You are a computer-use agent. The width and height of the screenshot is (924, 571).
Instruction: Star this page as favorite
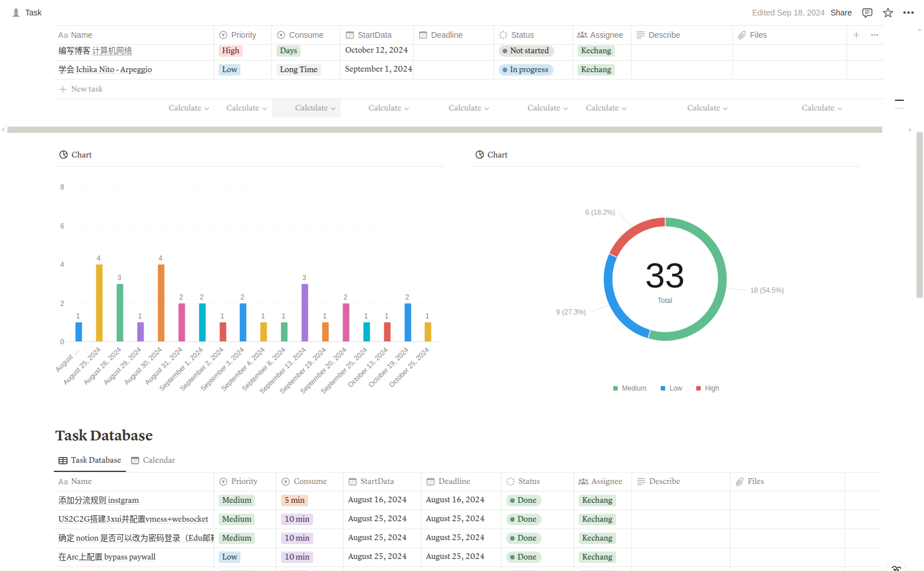(888, 13)
